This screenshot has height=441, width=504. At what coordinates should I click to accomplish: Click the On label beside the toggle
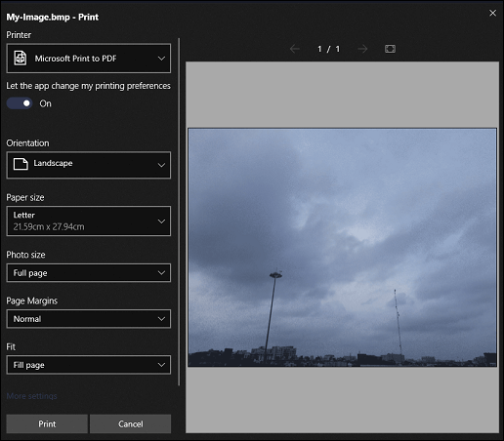45,103
